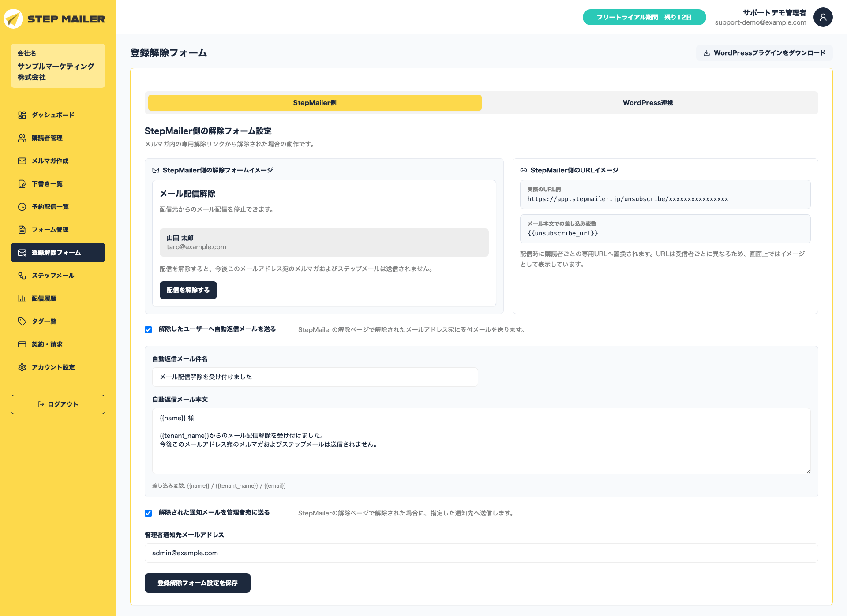This screenshot has width=847, height=616.
Task: Click the user avatar icon at top right
Action: tap(823, 17)
